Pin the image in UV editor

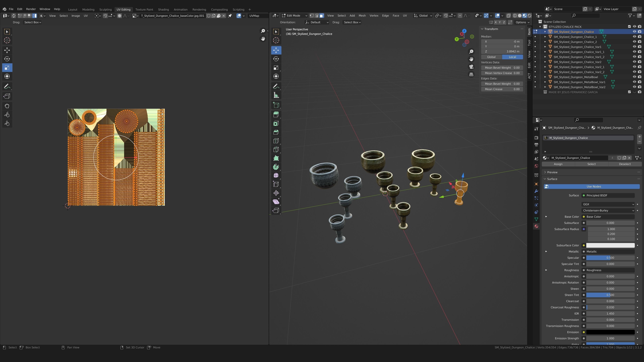(230, 16)
